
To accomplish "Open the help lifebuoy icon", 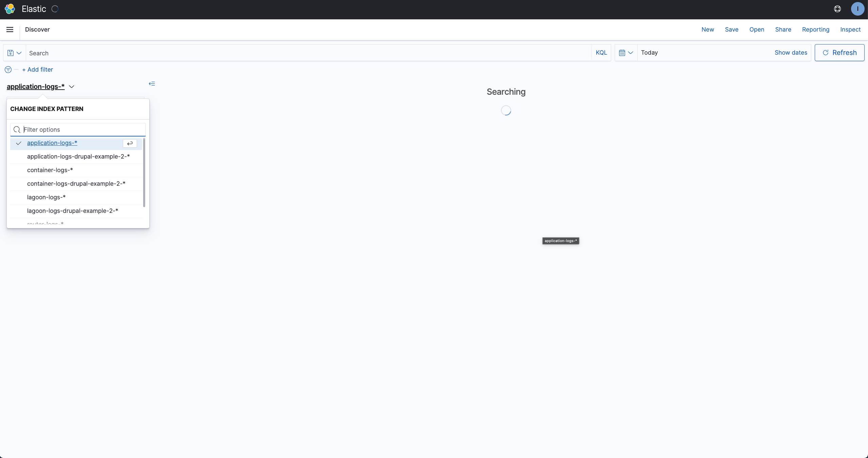I will [x=837, y=9].
